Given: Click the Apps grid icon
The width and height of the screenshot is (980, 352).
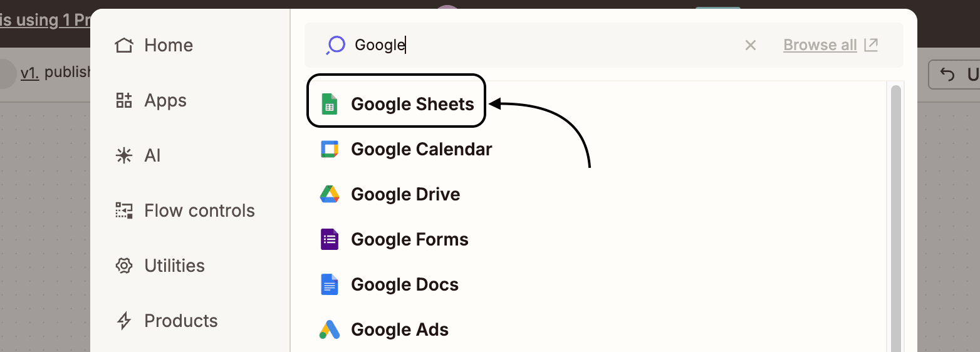Looking at the screenshot, I should (x=124, y=100).
